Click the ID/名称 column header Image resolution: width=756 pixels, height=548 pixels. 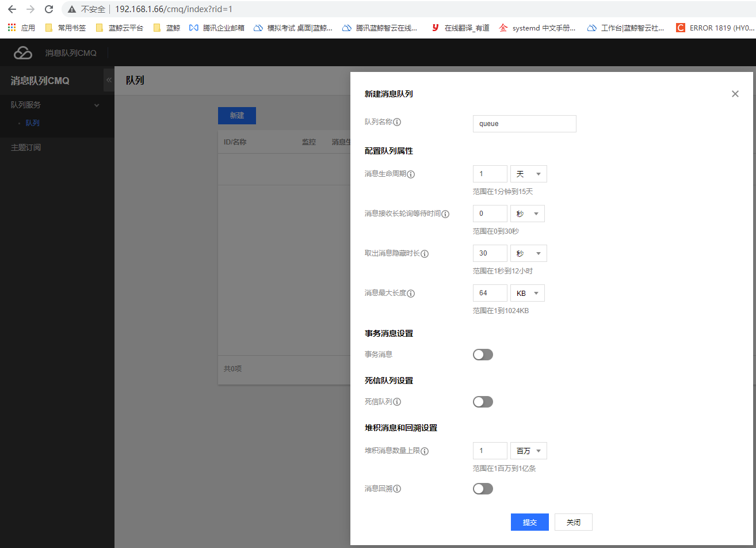[235, 142]
